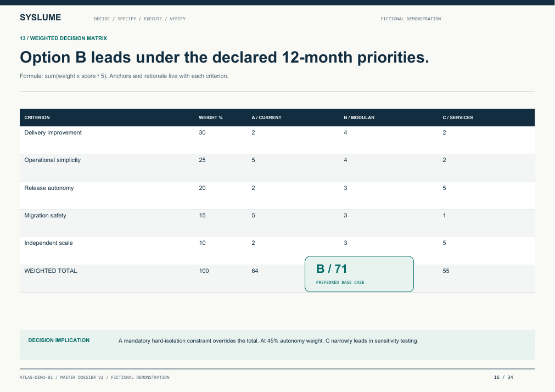
Task: Click weight 10 in Independent scale row
Action: 202,243
